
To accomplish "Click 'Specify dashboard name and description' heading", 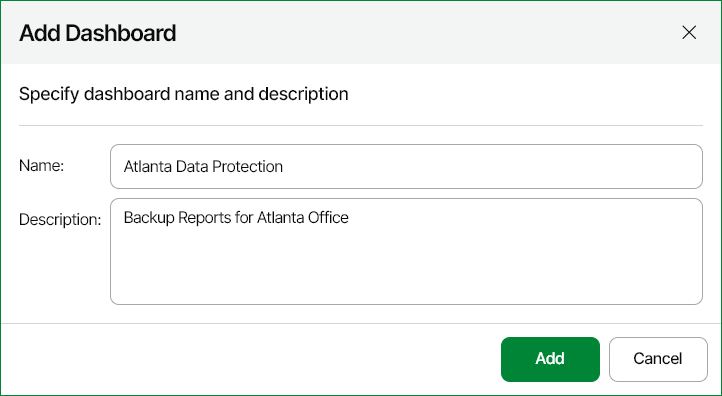I will point(183,94).
